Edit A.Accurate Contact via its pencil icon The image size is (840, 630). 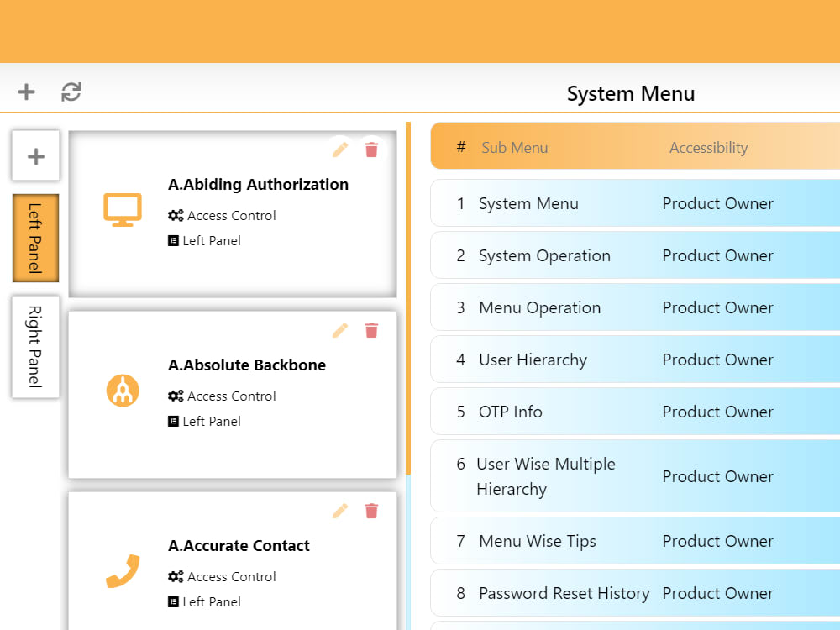tap(339, 511)
